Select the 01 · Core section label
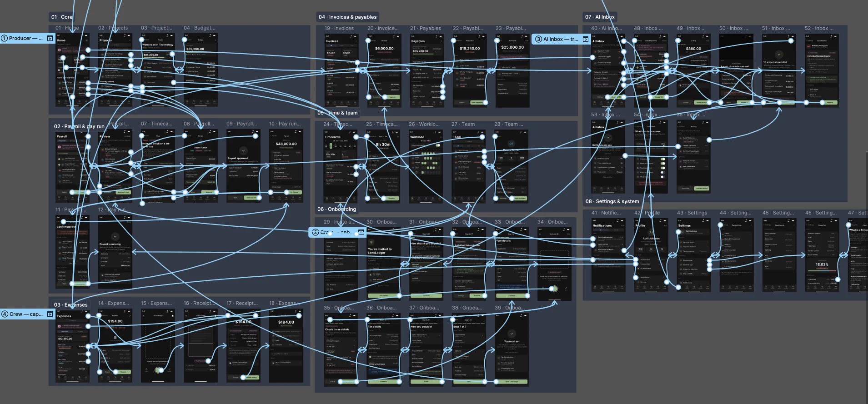The width and height of the screenshot is (868, 404). [x=62, y=17]
